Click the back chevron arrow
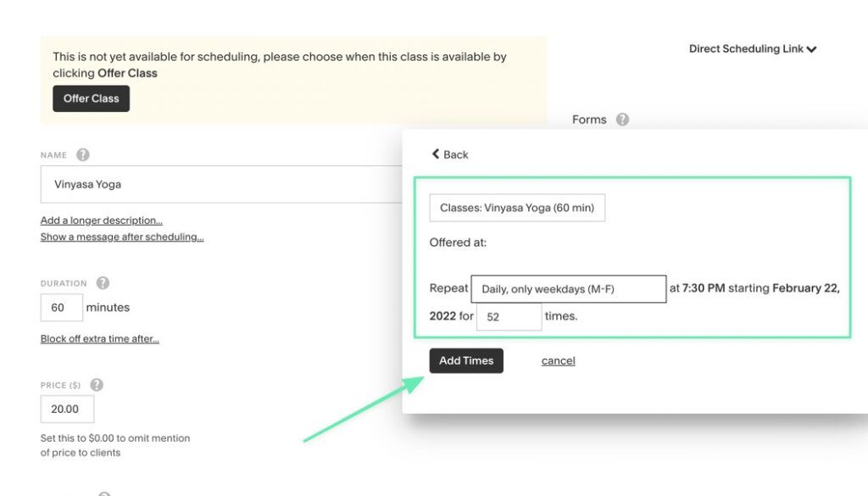The width and height of the screenshot is (868, 496). [x=436, y=154]
